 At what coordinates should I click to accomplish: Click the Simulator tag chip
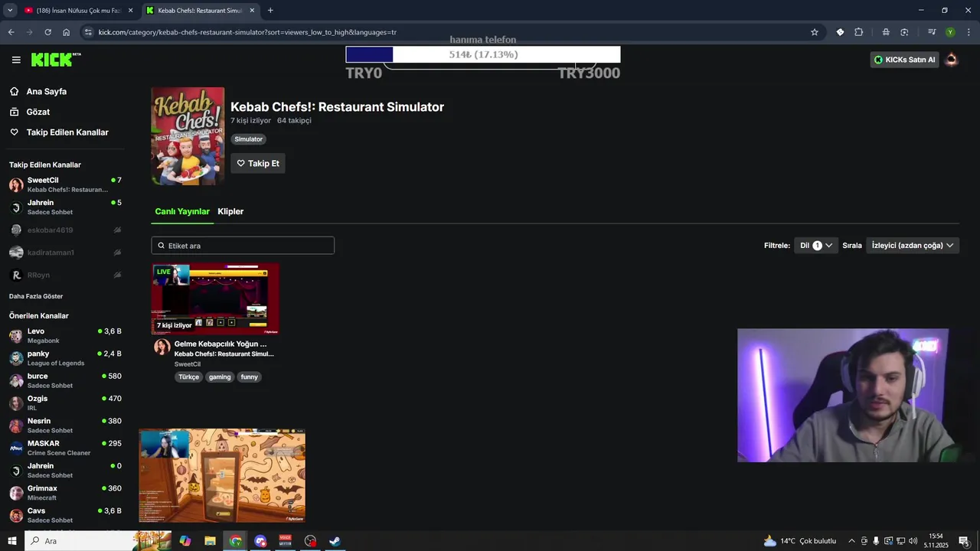pos(248,139)
